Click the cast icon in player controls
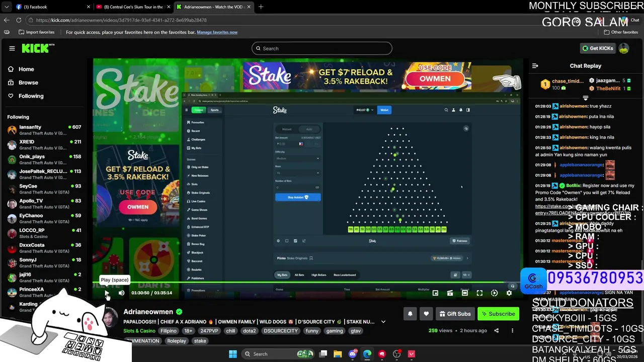 click(x=450, y=293)
